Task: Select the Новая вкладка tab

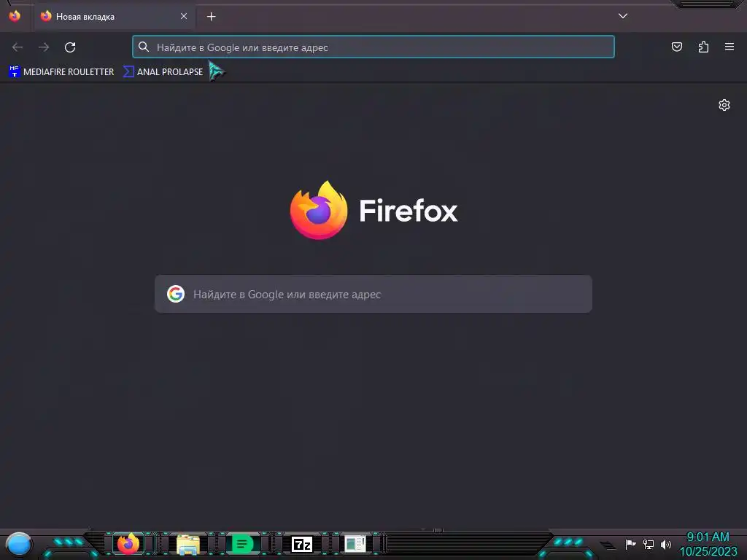Action: click(115, 17)
